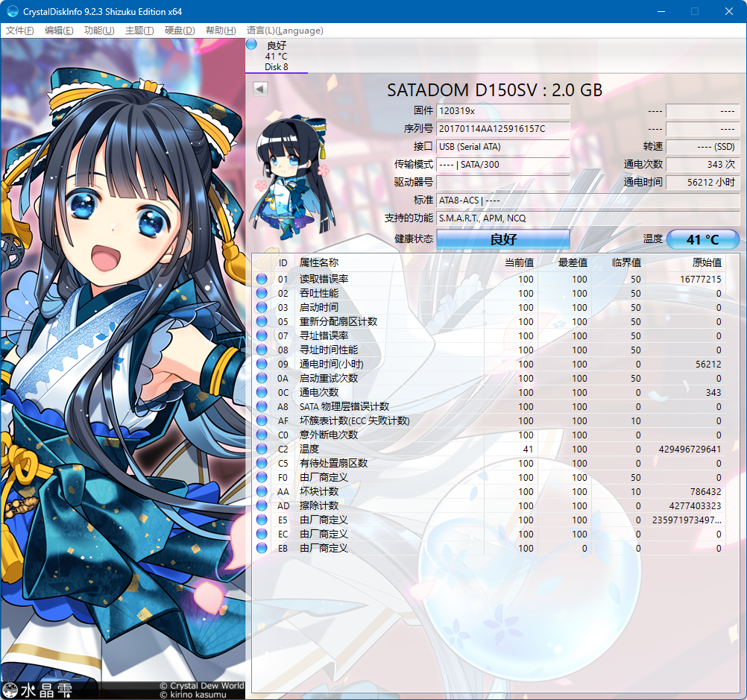747x700 pixels.
Task: Select the raw value 429496729641
Action: pyautogui.click(x=690, y=450)
